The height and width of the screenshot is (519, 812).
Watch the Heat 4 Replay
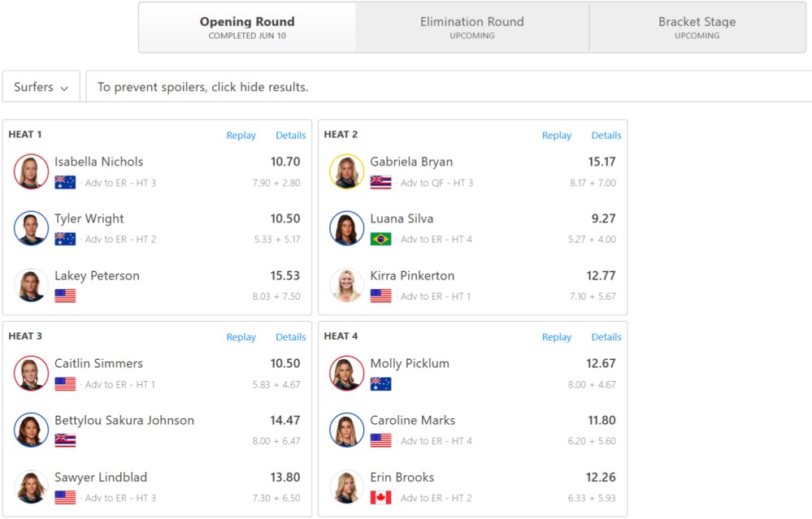pyautogui.click(x=557, y=337)
